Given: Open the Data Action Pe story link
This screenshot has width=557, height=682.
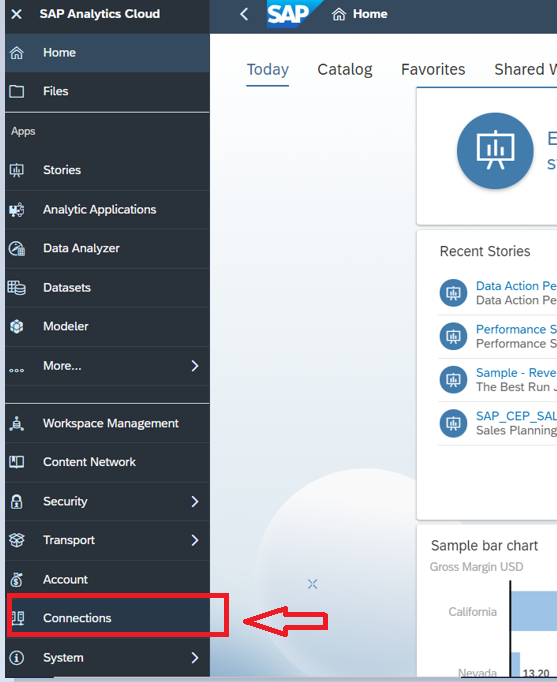Looking at the screenshot, I should (x=516, y=286).
